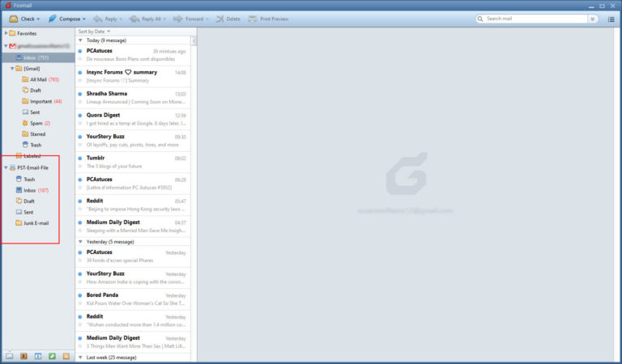
Task: Click the Reply All arrows icon
Action: (134, 19)
